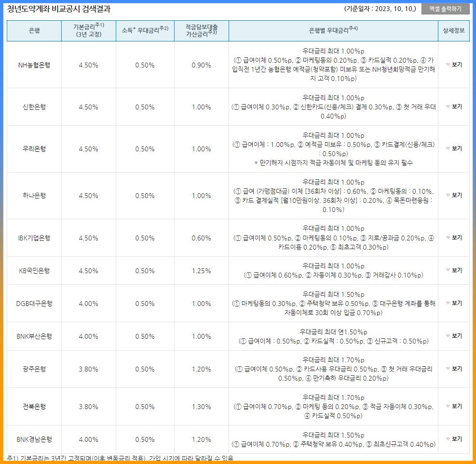Expand 보기 details for IBK기업은행 row

(x=454, y=238)
